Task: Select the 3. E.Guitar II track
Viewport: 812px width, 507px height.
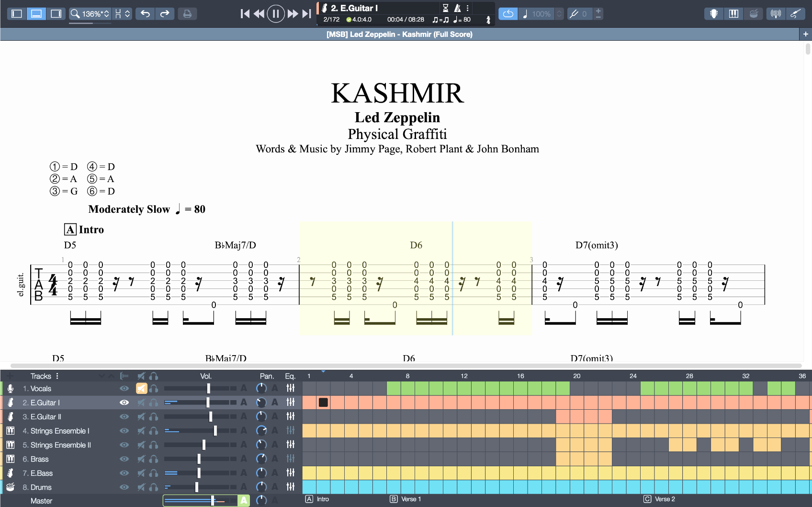Action: [42, 417]
